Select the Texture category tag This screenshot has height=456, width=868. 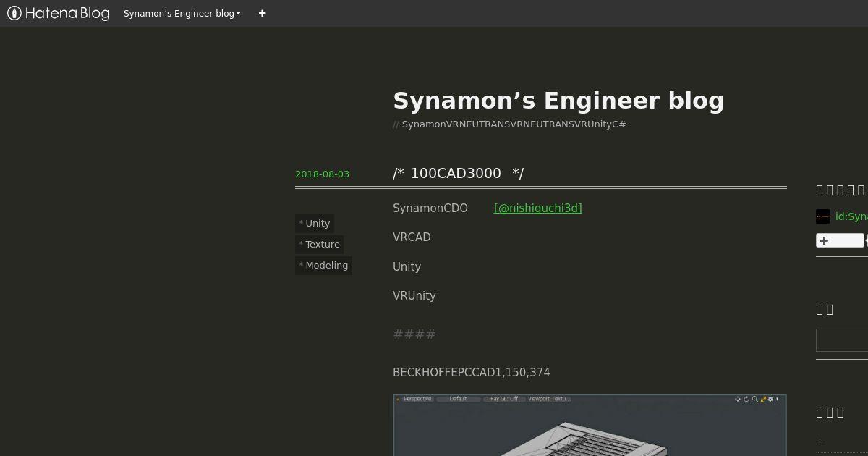point(320,245)
